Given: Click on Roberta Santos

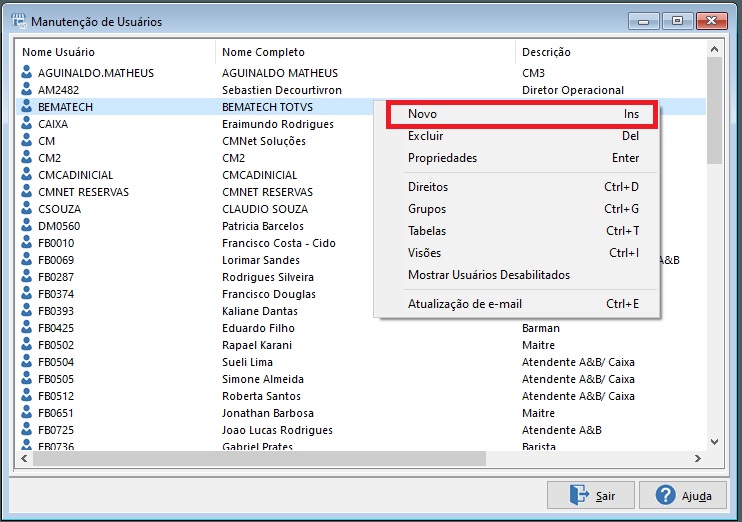Looking at the screenshot, I should 261,396.
